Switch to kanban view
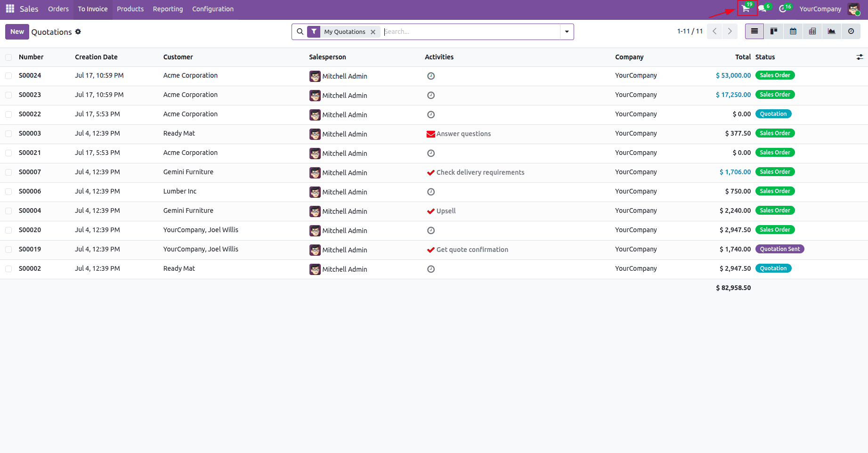 tap(773, 31)
